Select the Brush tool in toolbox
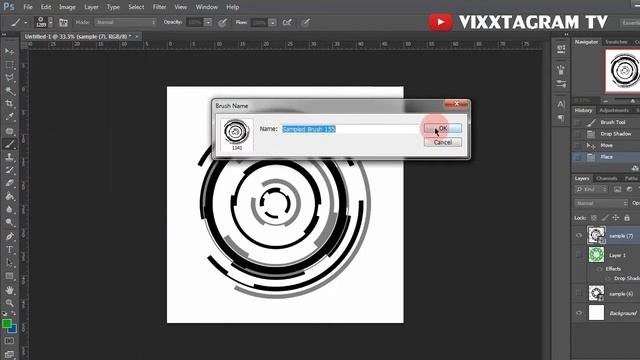 coord(9,144)
